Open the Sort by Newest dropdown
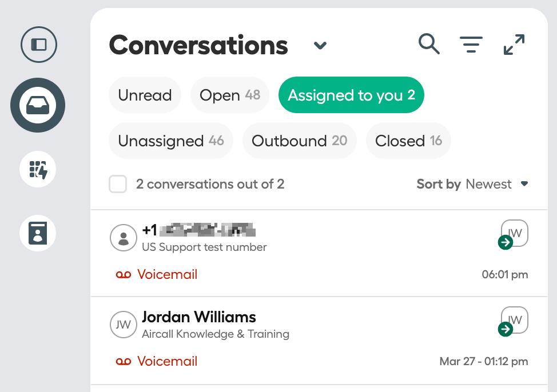 tap(472, 184)
